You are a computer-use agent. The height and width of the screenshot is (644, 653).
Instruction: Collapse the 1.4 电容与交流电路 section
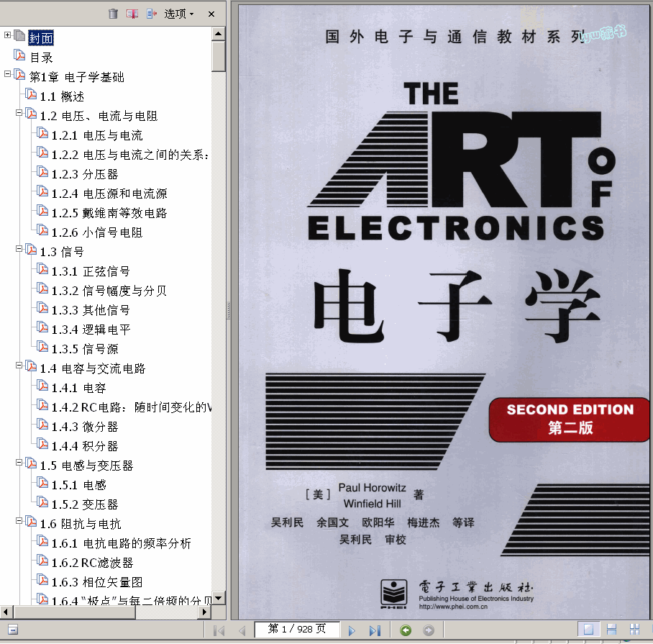click(x=19, y=366)
